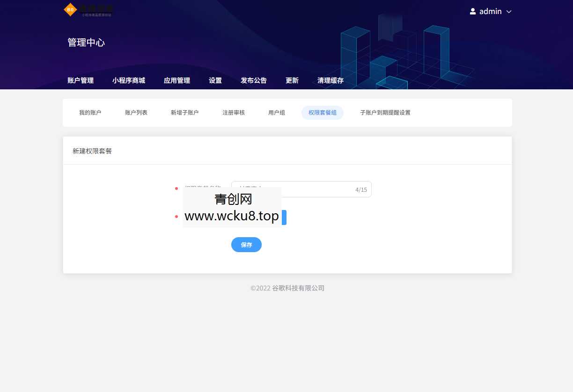Open the 新增子账户 tab

[184, 112]
